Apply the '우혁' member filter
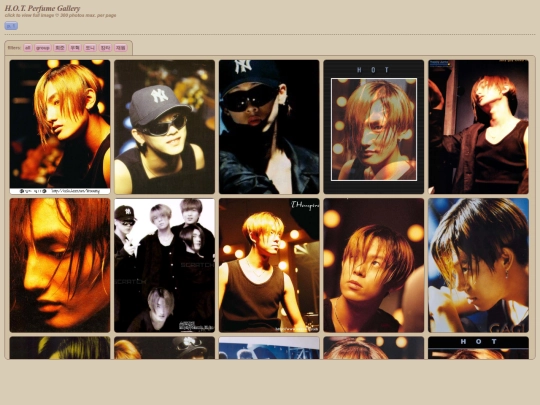Viewport: 540px width, 405px height. [x=75, y=48]
